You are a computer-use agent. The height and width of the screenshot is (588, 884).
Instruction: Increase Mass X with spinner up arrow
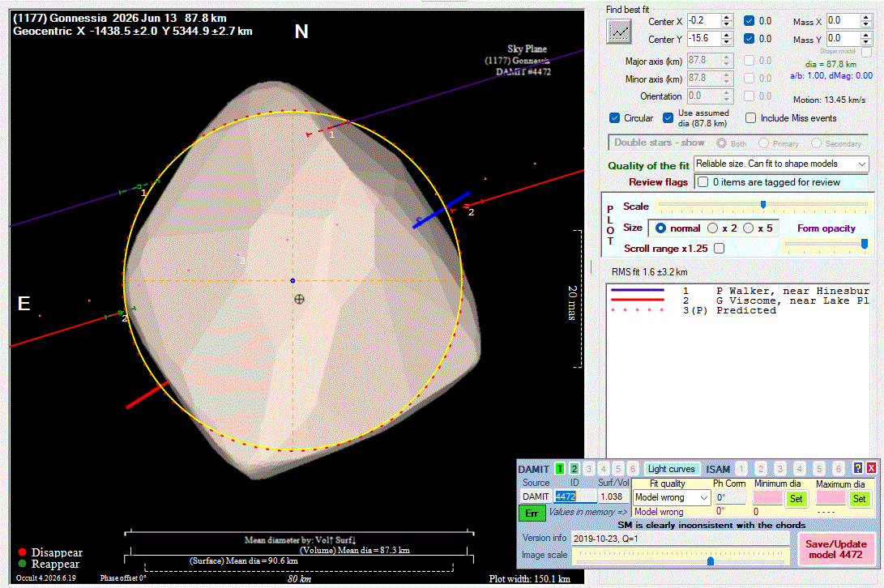tap(866, 18)
